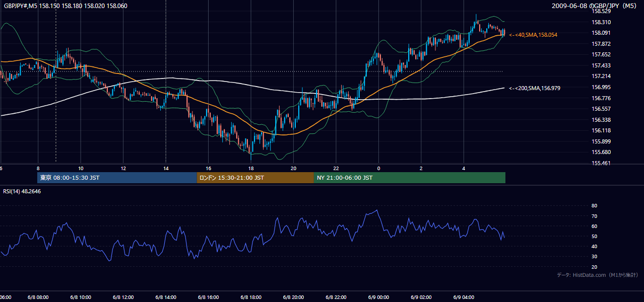Click the 155.899 price axis label
This screenshot has height=302, width=644.
[602, 141]
